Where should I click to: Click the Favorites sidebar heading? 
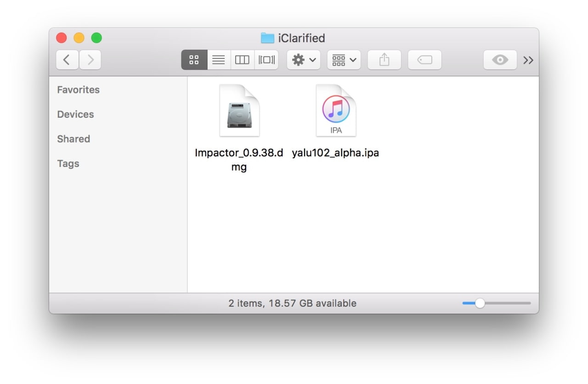pyautogui.click(x=78, y=90)
